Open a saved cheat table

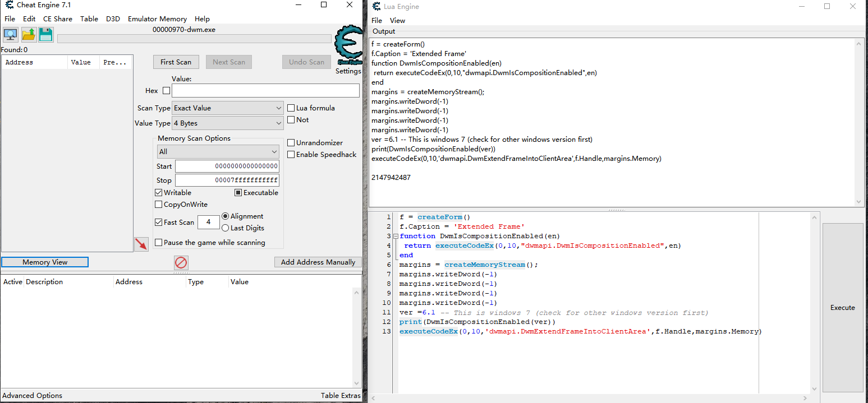click(x=28, y=34)
